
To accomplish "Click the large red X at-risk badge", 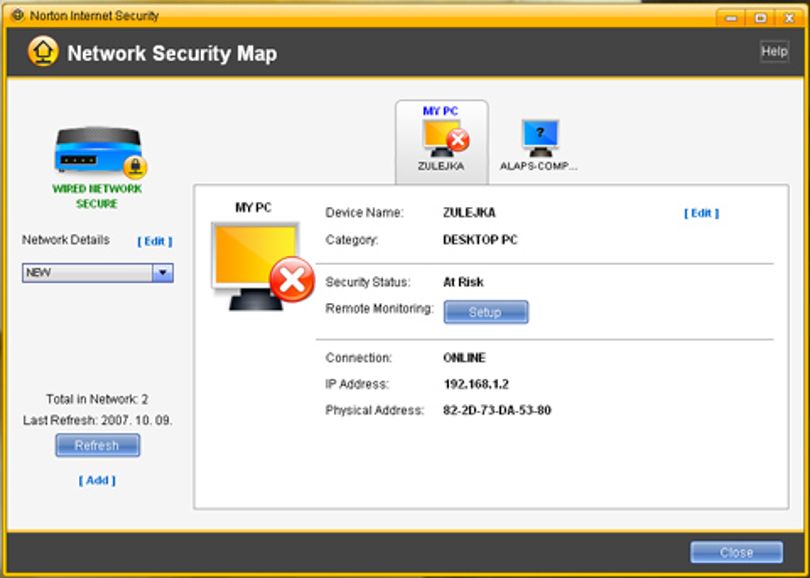I will [292, 279].
